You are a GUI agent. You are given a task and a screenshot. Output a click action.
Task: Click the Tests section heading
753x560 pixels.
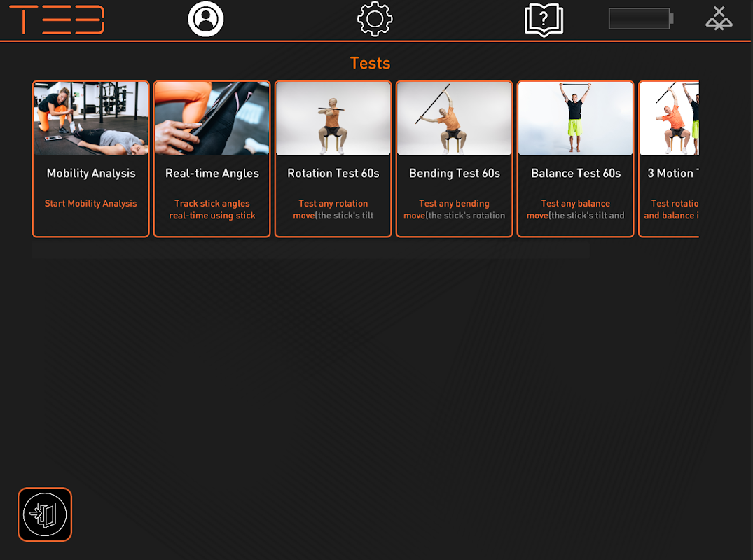370,63
